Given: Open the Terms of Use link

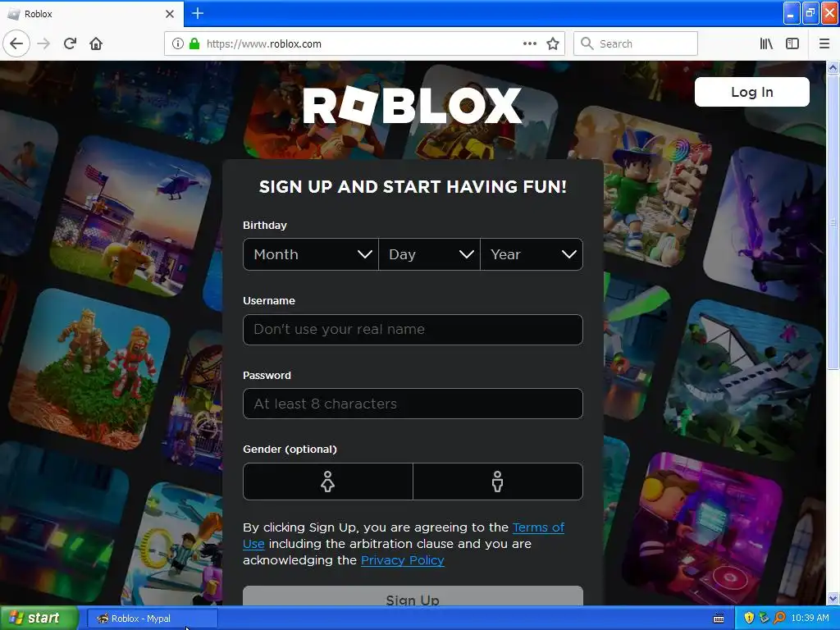Looking at the screenshot, I should (538, 527).
